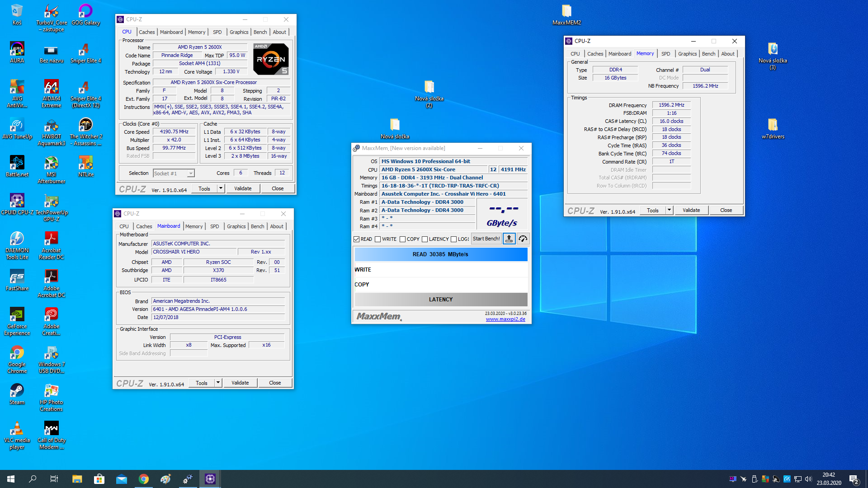Open the notification action center

coord(854,479)
